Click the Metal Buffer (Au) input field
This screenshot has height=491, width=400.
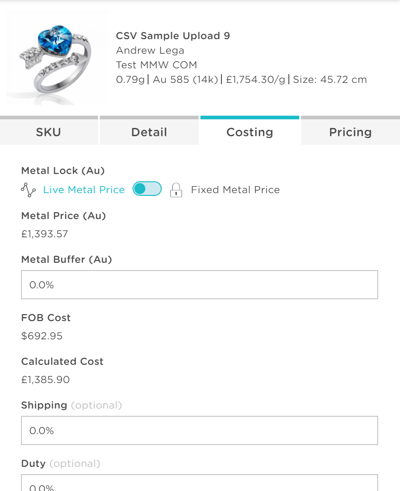[x=199, y=285]
